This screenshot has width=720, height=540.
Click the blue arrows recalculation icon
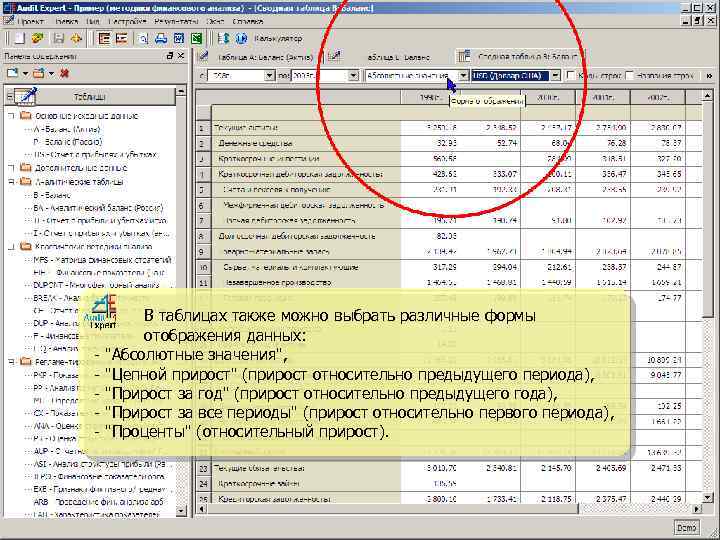coord(224,39)
